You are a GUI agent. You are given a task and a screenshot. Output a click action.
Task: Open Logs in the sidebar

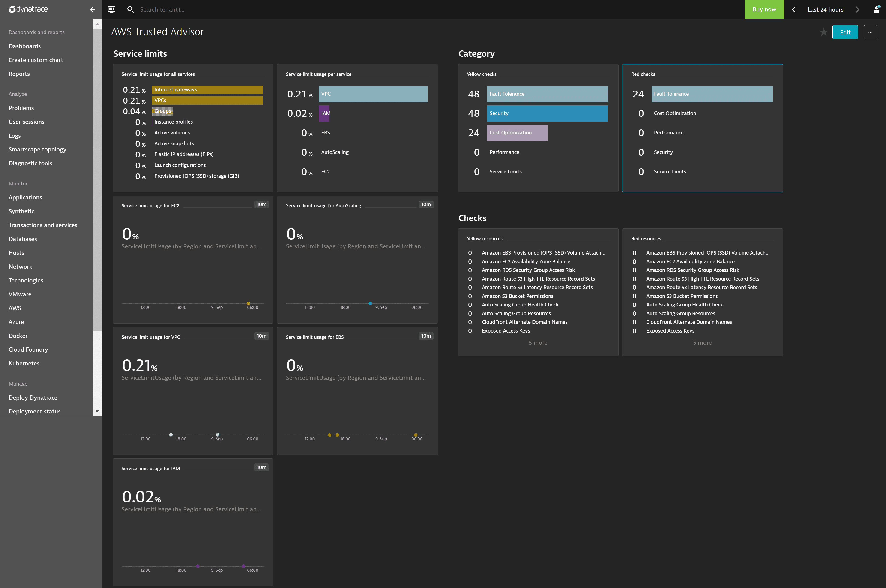(15, 136)
